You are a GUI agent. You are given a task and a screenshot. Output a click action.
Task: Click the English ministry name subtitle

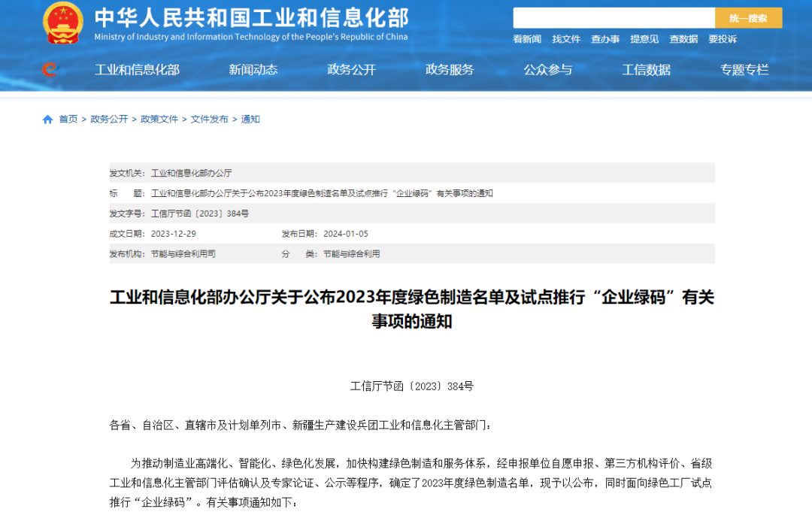click(250, 37)
